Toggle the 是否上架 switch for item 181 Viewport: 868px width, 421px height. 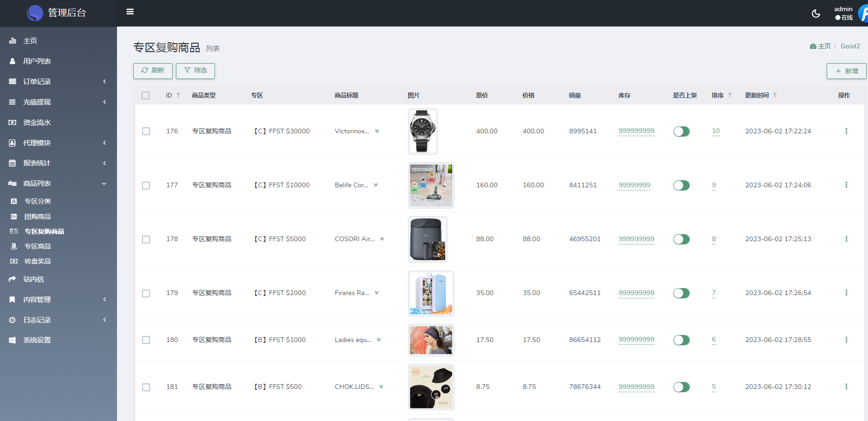point(681,387)
